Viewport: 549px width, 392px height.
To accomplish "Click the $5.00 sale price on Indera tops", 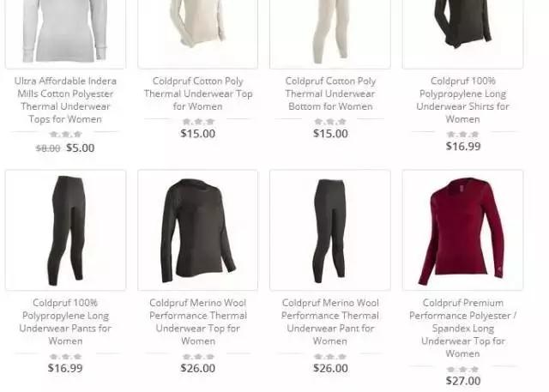I will (80, 148).
